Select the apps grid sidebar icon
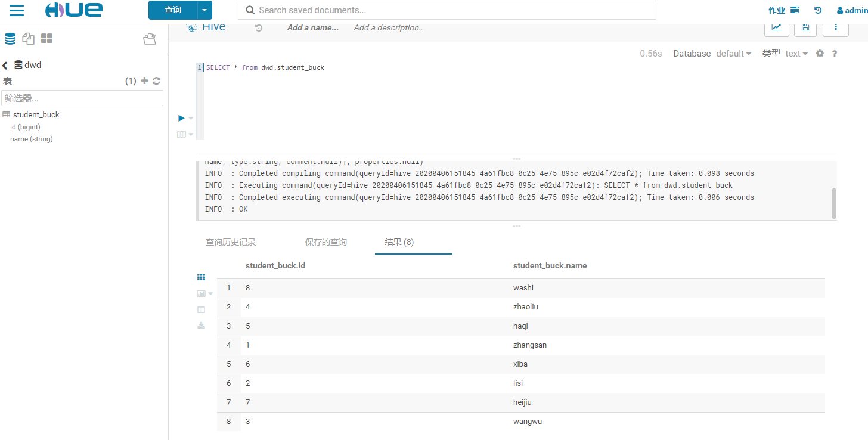Screen dimensions: 868x440 (46, 38)
